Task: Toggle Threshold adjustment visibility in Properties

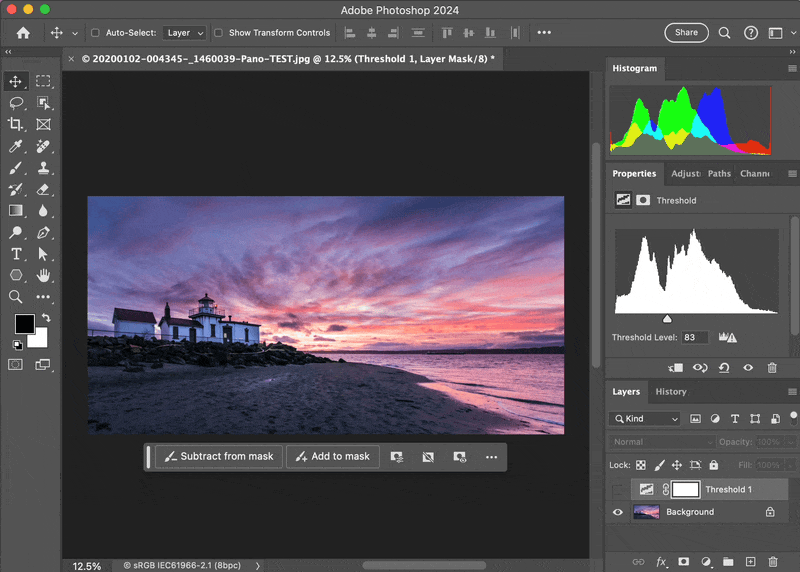Action: pyautogui.click(x=748, y=368)
